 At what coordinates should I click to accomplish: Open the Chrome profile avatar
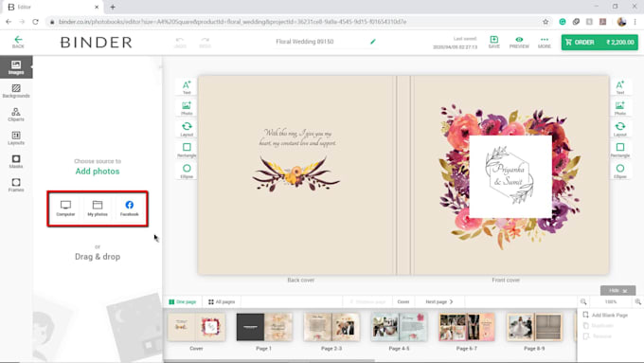621,22
